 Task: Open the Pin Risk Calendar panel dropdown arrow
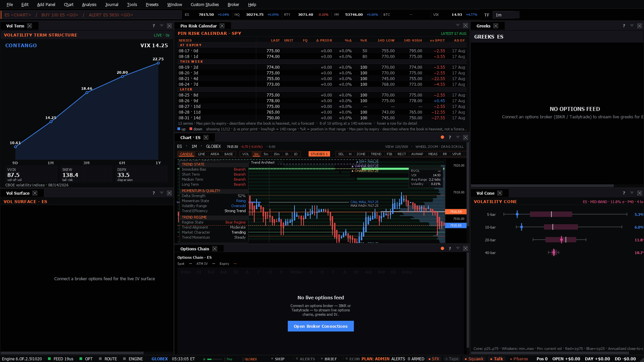click(x=458, y=25)
